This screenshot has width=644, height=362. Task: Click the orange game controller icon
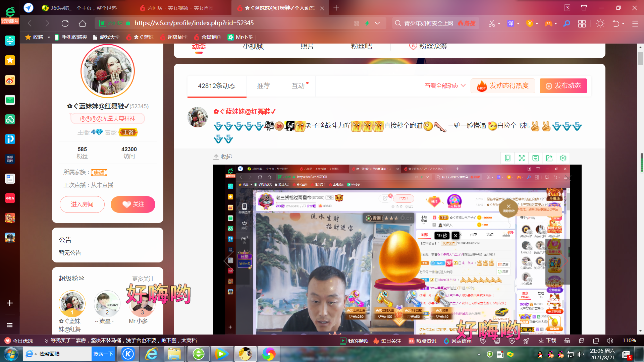point(548,23)
